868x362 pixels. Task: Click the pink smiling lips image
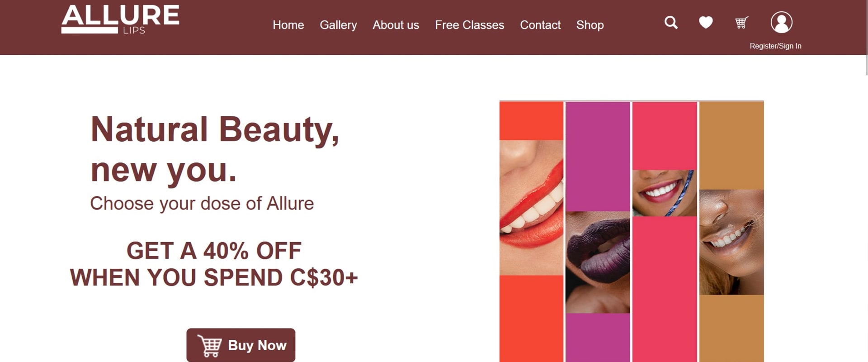(x=665, y=193)
